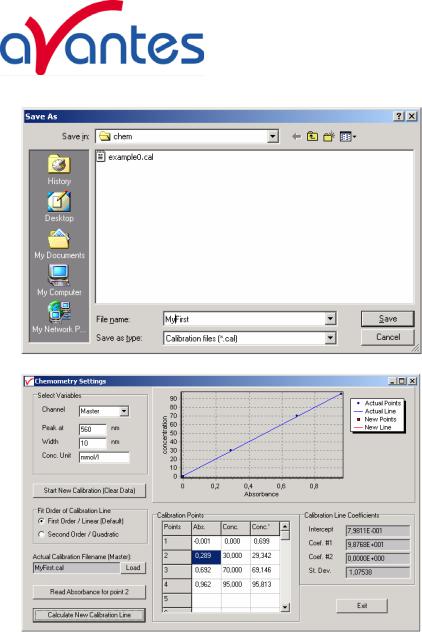Click the Peak at 560 field
The image size is (422, 632).
coord(93,429)
